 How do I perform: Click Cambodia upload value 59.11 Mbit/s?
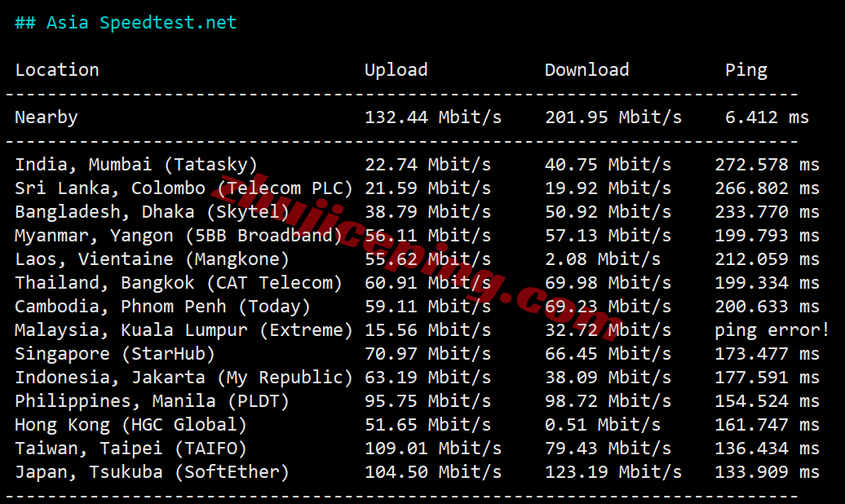[428, 307]
